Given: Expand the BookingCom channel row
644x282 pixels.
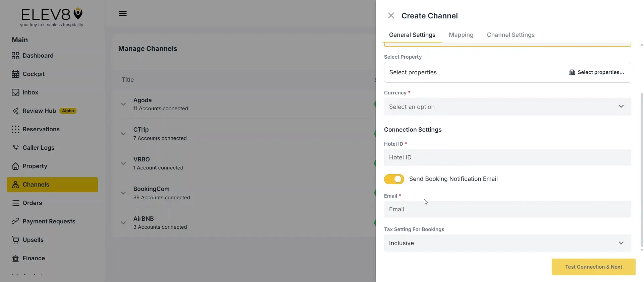Looking at the screenshot, I should 123,193.
